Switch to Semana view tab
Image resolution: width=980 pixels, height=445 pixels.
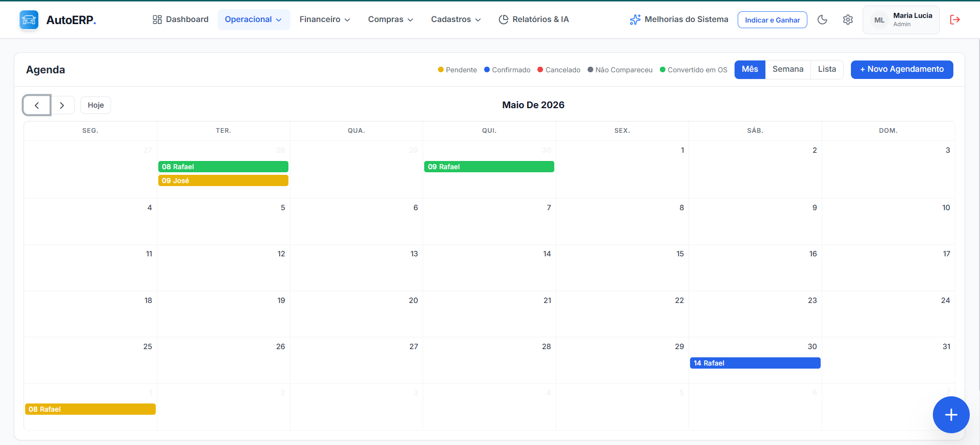click(x=788, y=69)
